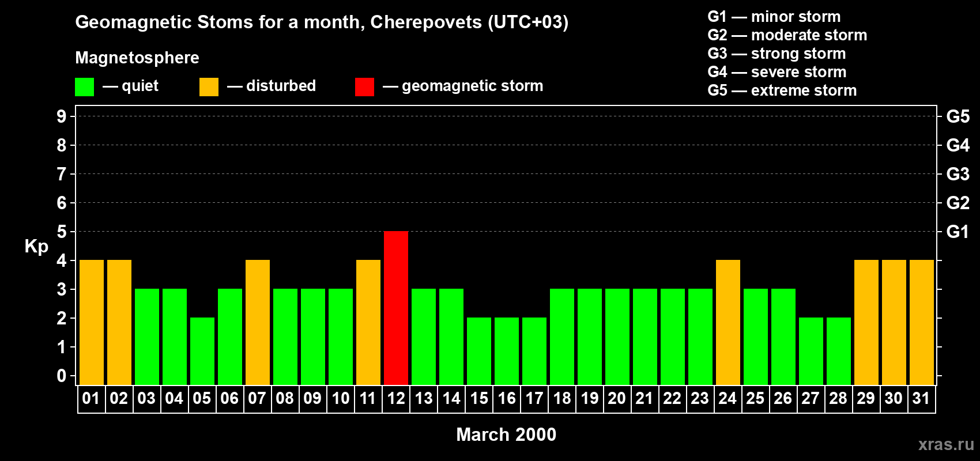Screen dimensions: 980x461
Task: Click the yellow disturbed legend swatch
Action: 209,87
